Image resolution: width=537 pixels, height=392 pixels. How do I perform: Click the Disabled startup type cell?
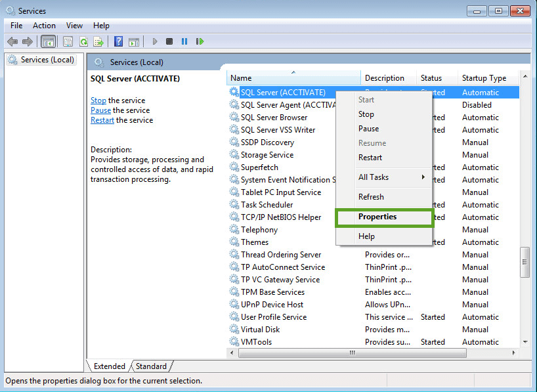tap(477, 105)
